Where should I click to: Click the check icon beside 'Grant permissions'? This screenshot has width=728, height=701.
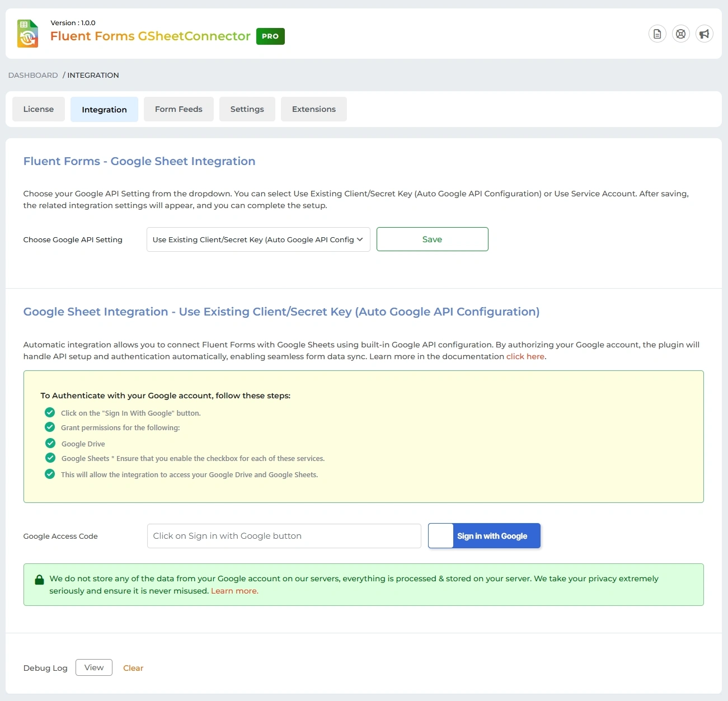[x=50, y=427]
